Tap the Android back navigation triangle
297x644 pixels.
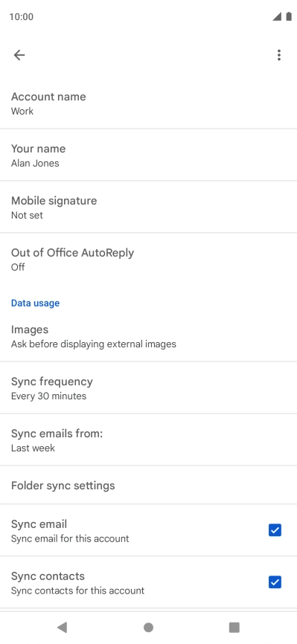coord(62,627)
